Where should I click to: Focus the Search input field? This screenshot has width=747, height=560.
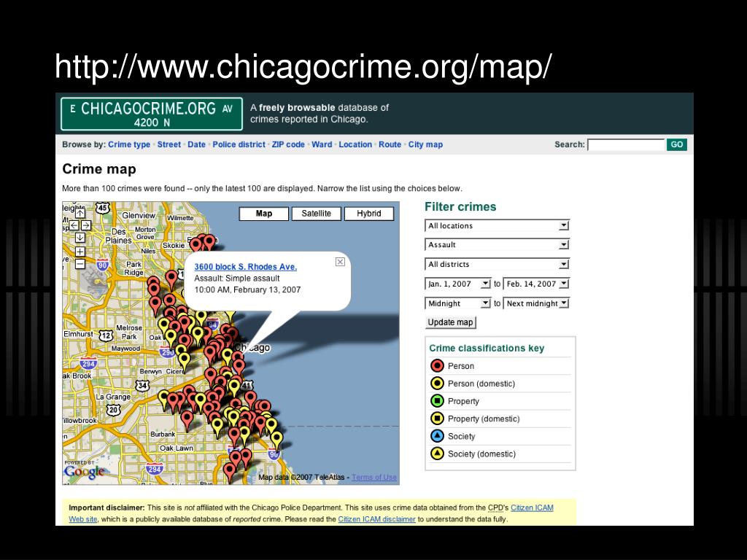coord(626,145)
